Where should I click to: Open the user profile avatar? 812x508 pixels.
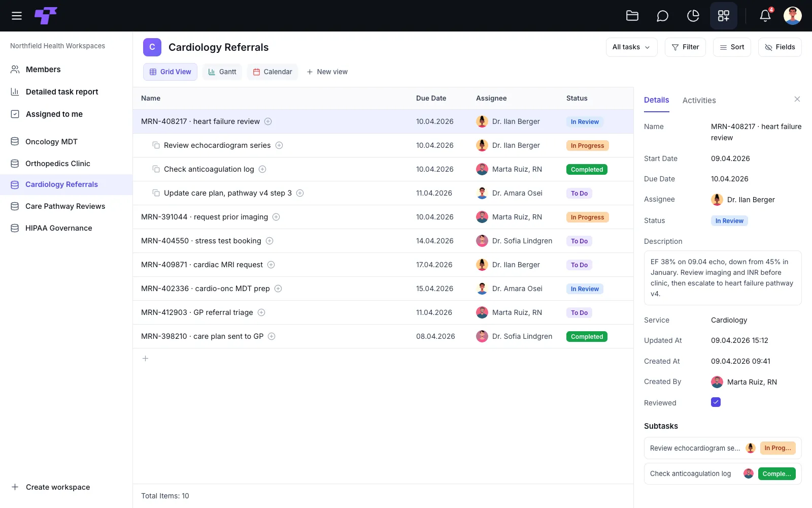click(x=793, y=16)
